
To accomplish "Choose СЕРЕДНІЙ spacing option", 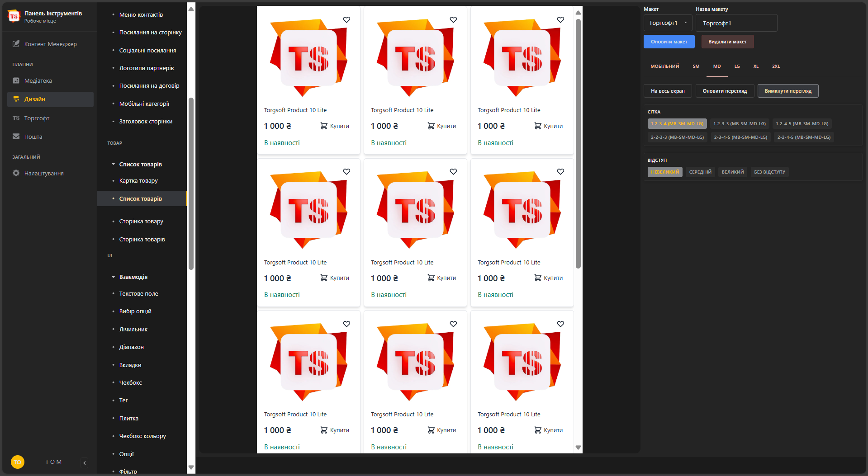I will [x=700, y=172].
